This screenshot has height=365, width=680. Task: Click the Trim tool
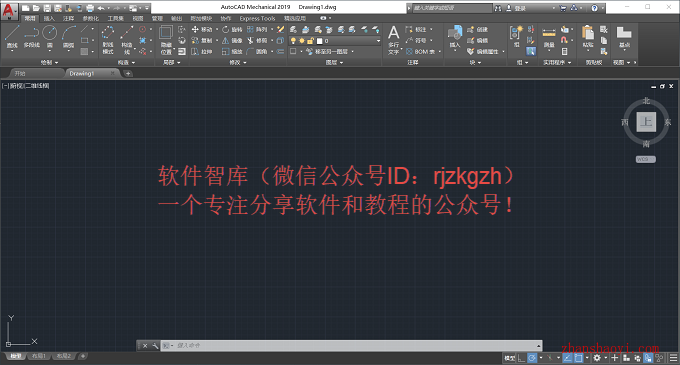(x=257, y=40)
